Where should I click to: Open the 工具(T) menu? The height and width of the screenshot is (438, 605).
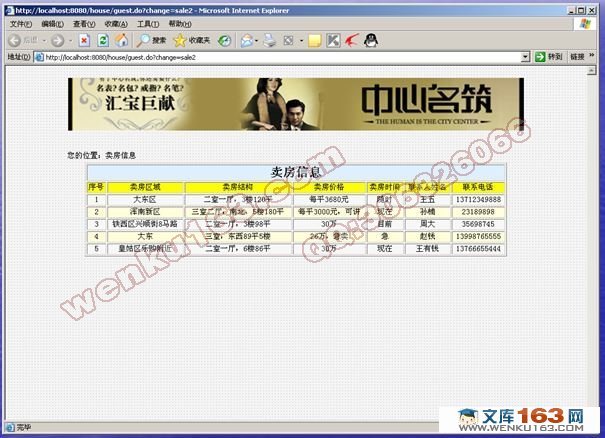tap(148, 24)
